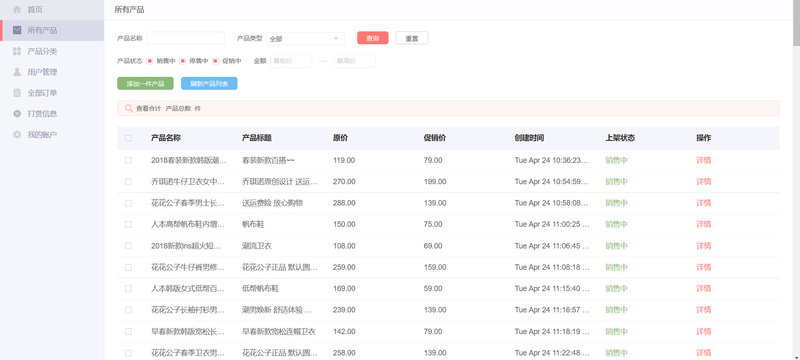Click the home icon beside 首页
The width and height of the screenshot is (800, 360).
pyautogui.click(x=17, y=9)
